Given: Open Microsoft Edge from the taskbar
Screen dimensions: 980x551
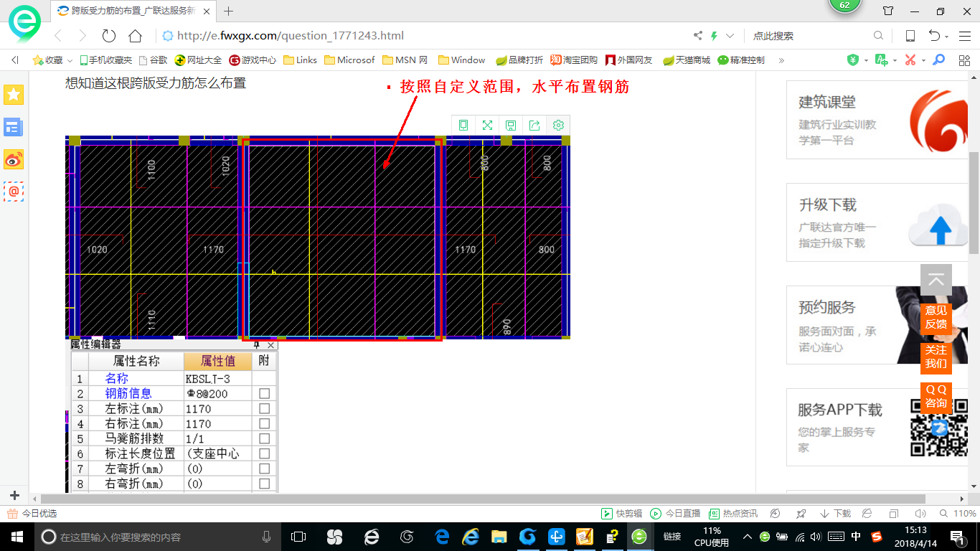Looking at the screenshot, I should 442,537.
